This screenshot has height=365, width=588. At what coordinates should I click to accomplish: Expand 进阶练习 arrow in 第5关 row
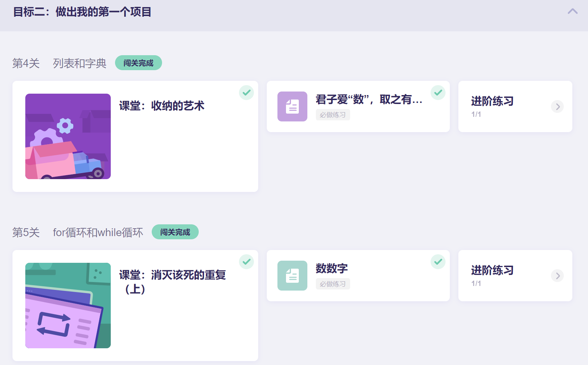click(x=557, y=276)
